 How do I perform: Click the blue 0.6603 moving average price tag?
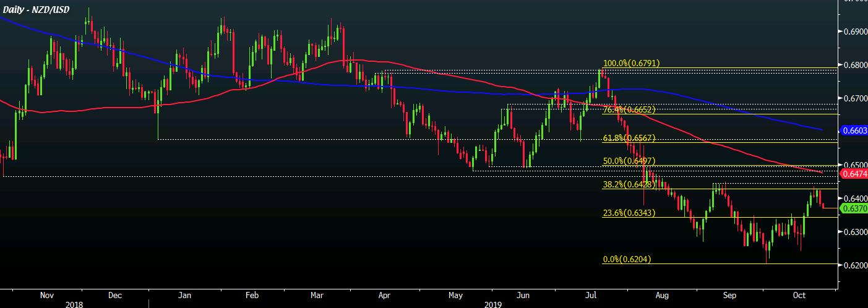[854, 130]
